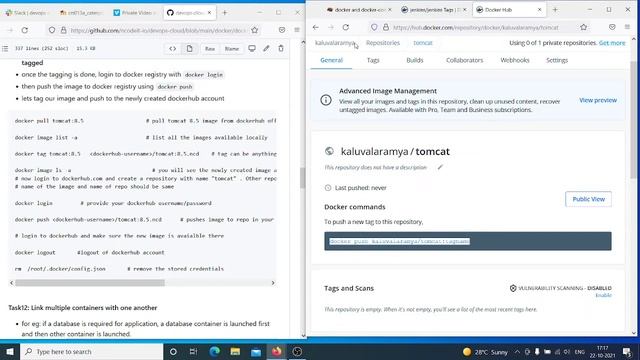Screen dimensions: 640x360
Task: Display rendered file view icon on GitHub
Action: [x=189, y=49]
